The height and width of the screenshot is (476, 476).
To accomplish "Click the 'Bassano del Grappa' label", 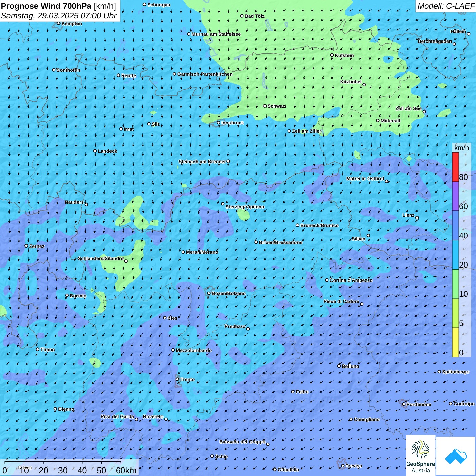I will pyautogui.click(x=242, y=442).
